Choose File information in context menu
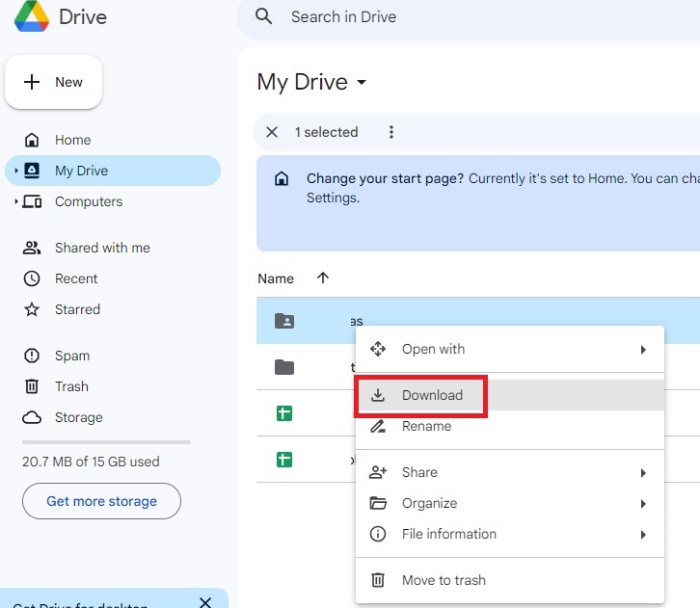 click(x=510, y=534)
